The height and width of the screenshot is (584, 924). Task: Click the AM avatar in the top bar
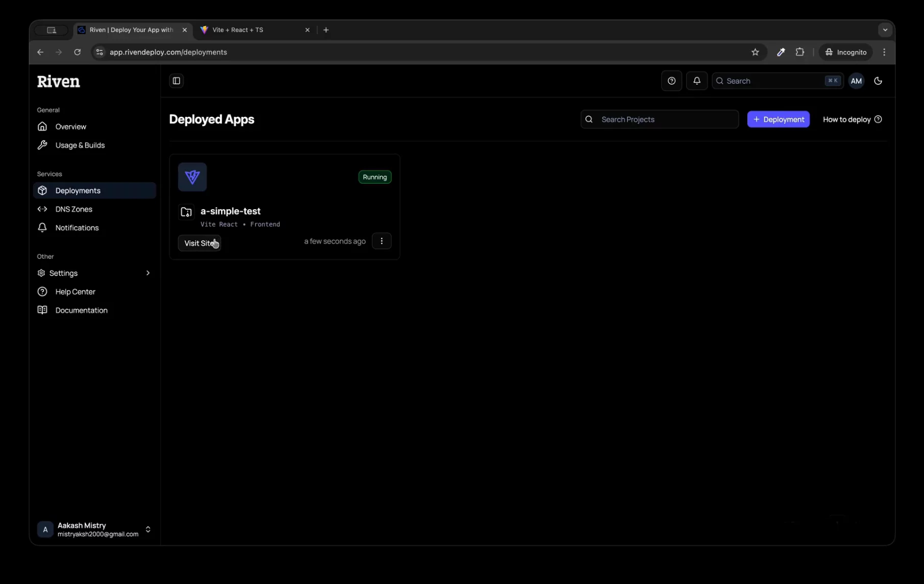(x=857, y=81)
